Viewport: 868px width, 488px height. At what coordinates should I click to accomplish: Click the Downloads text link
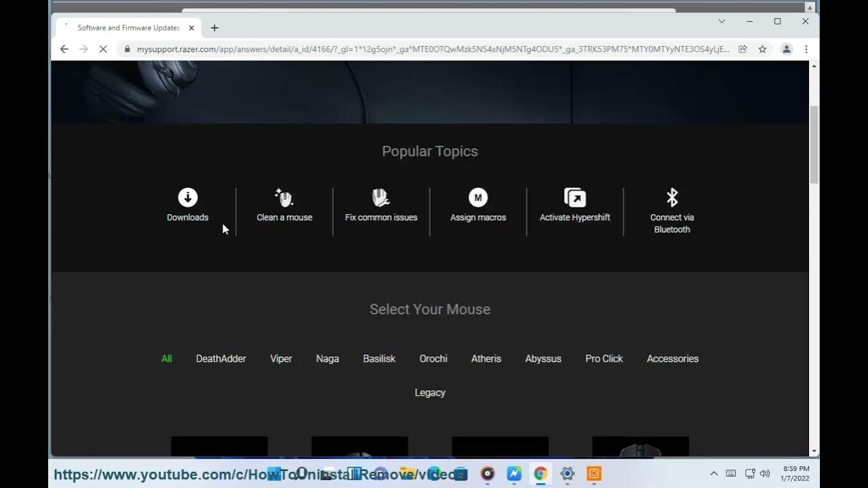188,218
